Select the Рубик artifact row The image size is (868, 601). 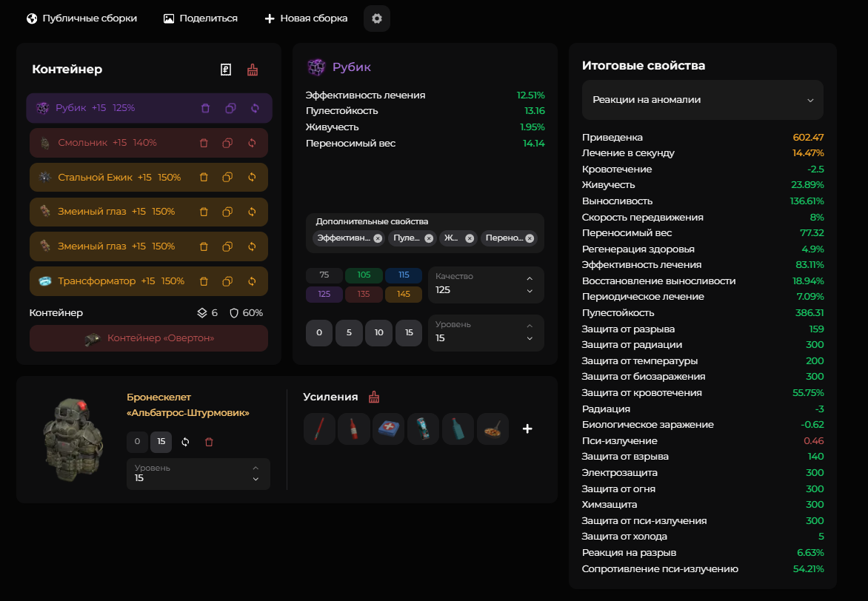pos(149,108)
